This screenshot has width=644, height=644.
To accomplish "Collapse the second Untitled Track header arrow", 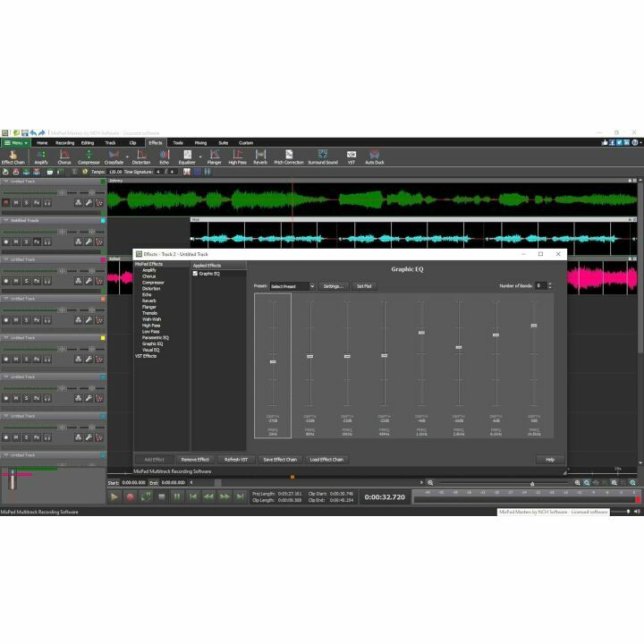I will [x=5, y=221].
